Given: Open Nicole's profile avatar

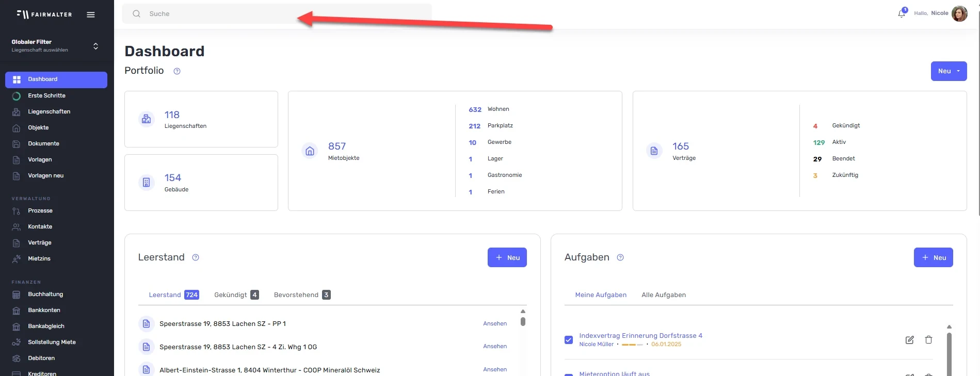Looking at the screenshot, I should pos(959,13).
